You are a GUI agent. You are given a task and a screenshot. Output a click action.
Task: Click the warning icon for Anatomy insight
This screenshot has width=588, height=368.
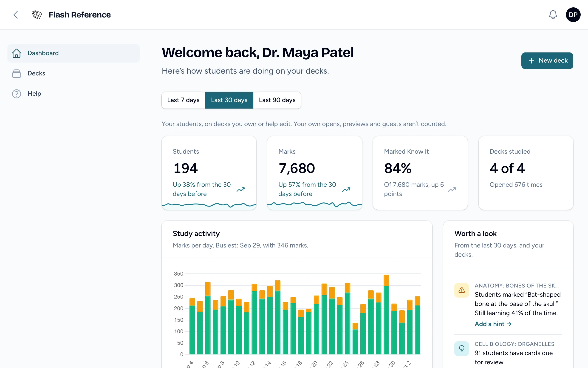461,290
